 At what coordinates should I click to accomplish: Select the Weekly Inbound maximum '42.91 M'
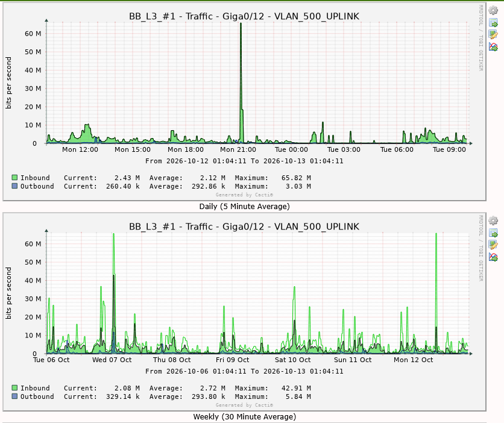click(296, 388)
